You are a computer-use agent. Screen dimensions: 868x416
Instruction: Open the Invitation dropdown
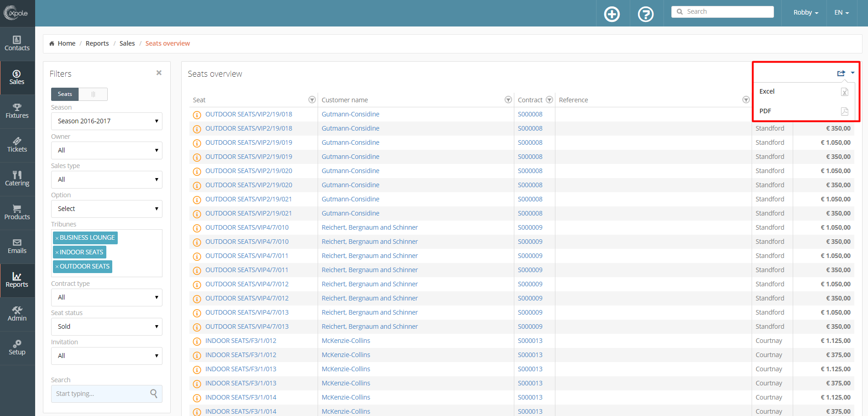[107, 356]
